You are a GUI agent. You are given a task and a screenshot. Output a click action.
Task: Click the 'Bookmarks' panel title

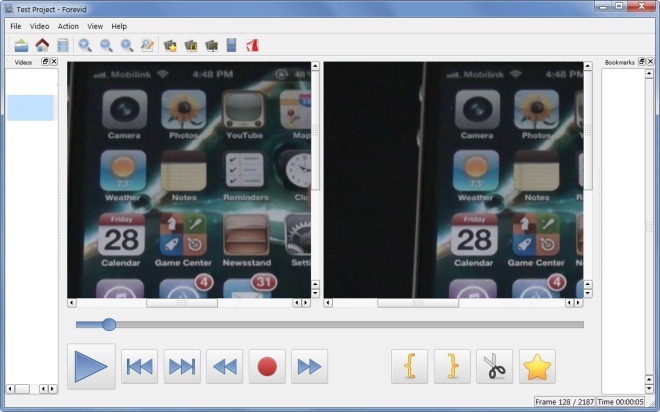coord(620,62)
